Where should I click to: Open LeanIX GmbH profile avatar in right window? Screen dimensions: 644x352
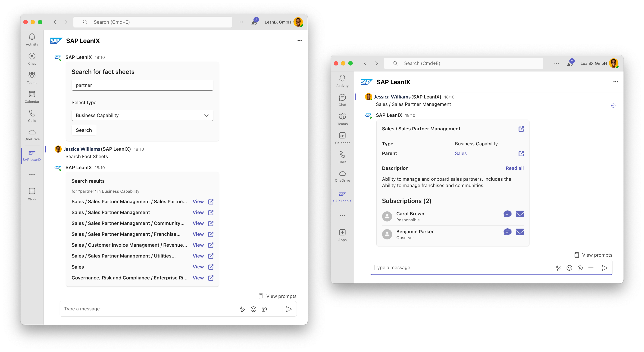tap(613, 63)
